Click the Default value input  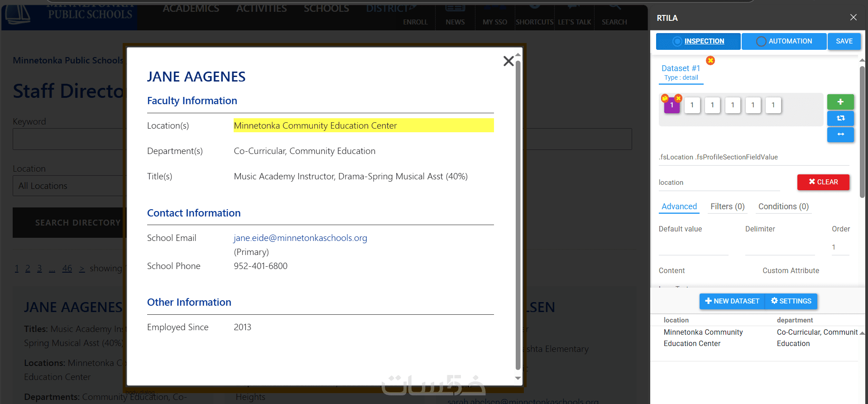point(693,247)
